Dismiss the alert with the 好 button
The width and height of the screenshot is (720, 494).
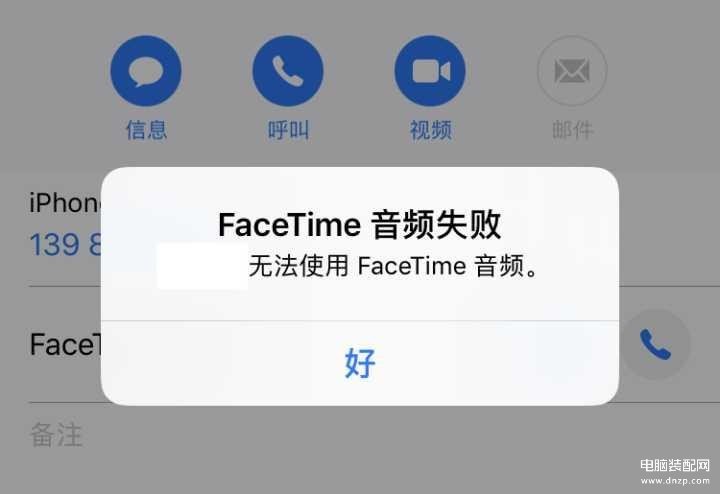360,363
